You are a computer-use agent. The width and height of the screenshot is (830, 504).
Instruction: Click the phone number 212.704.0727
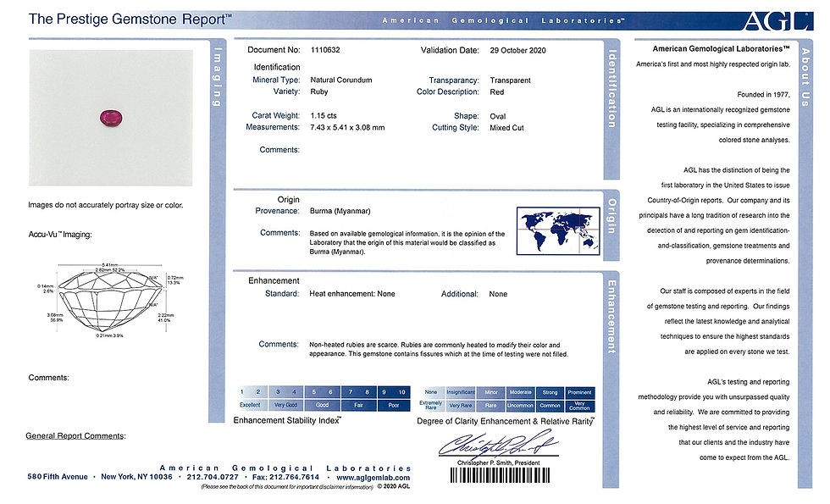213,477
